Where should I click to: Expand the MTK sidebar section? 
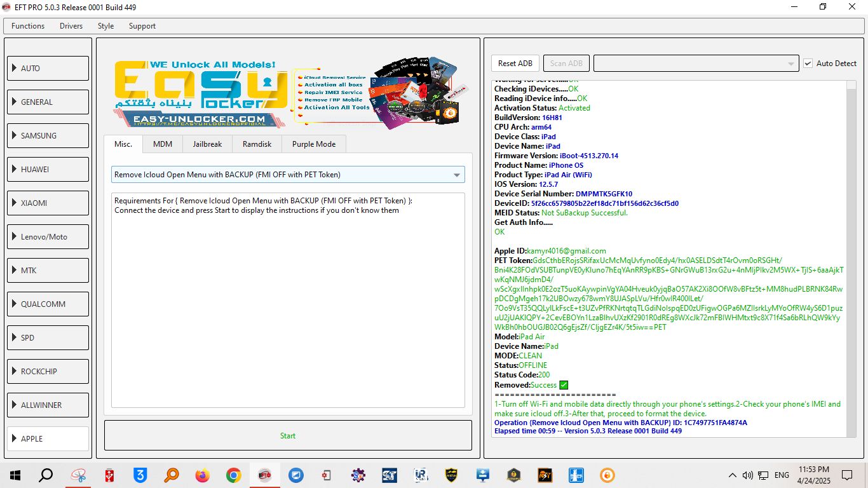48,270
